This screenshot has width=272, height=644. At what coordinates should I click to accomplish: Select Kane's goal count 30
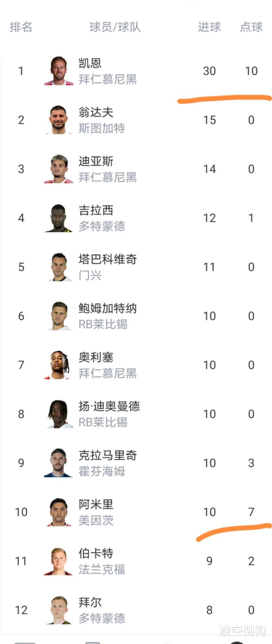click(x=209, y=71)
